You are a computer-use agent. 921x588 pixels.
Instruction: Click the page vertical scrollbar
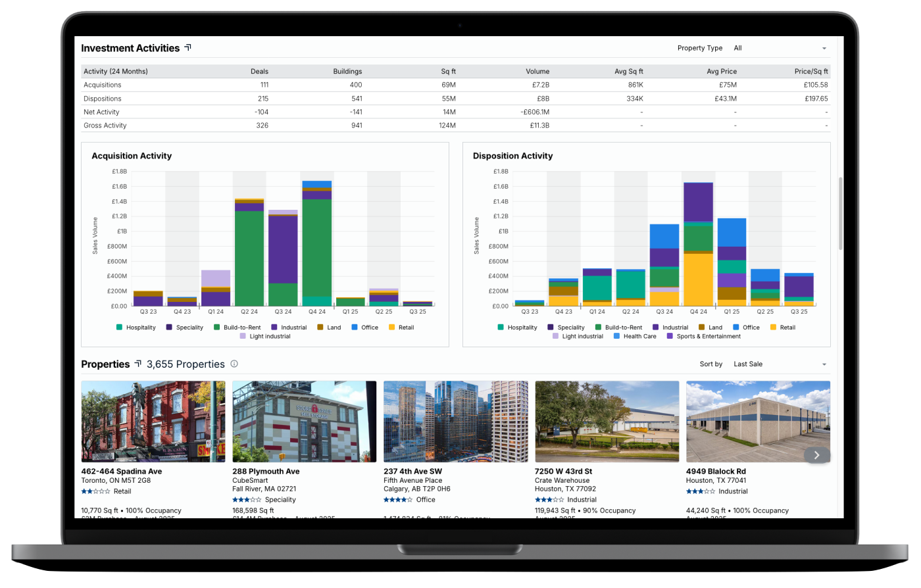tap(840, 214)
